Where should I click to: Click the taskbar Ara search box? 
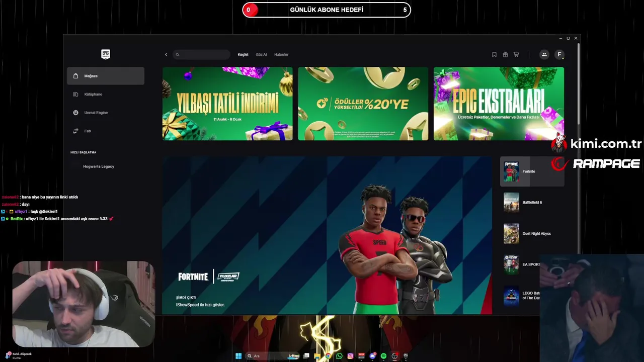(272, 356)
